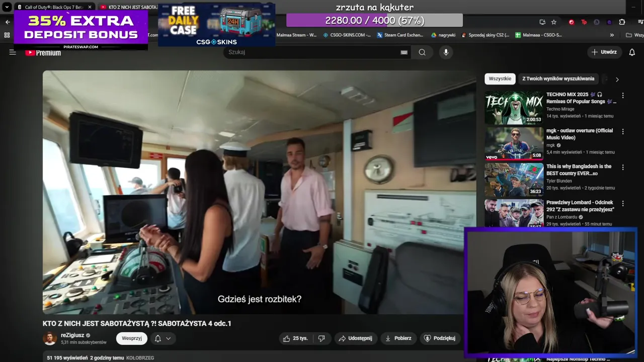Click the video title KTO Z NICH JEST SABOTAŻYSTĄ
Viewport: 644px width, 362px height.
(137, 323)
